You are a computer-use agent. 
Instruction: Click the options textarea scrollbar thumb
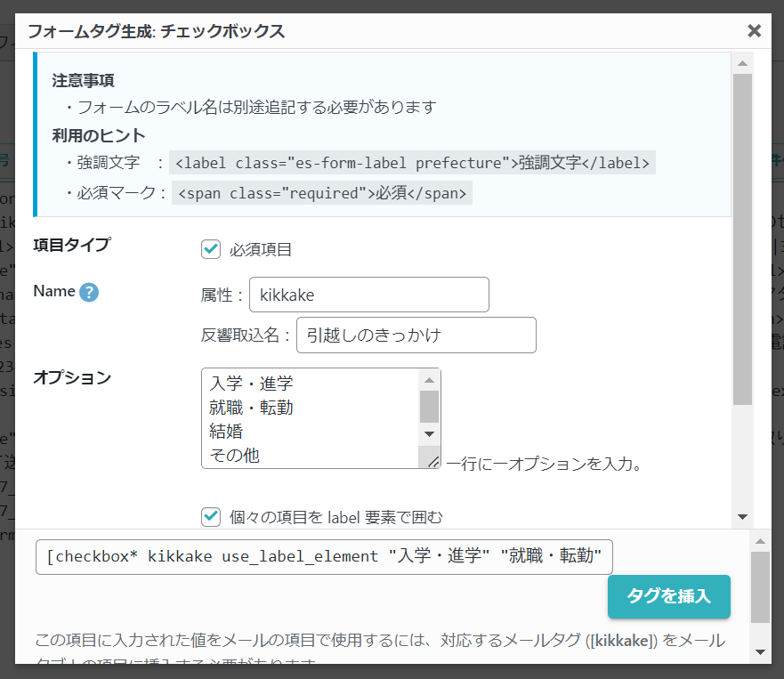pyautogui.click(x=430, y=406)
